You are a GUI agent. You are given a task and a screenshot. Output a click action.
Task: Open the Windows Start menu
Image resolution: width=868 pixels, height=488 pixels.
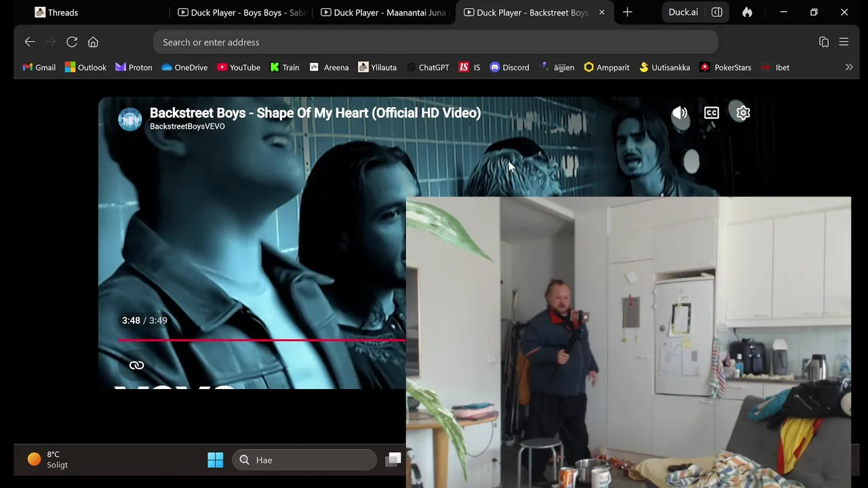point(216,460)
